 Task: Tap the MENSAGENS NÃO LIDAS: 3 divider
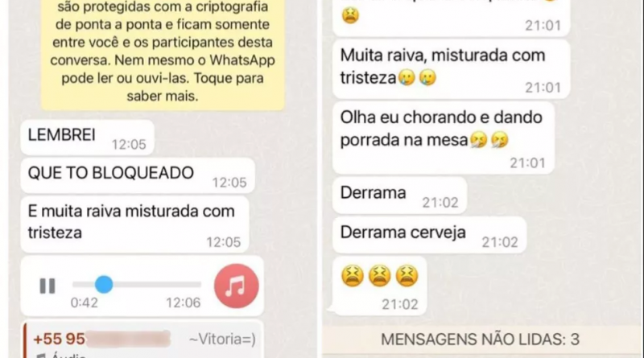480,339
